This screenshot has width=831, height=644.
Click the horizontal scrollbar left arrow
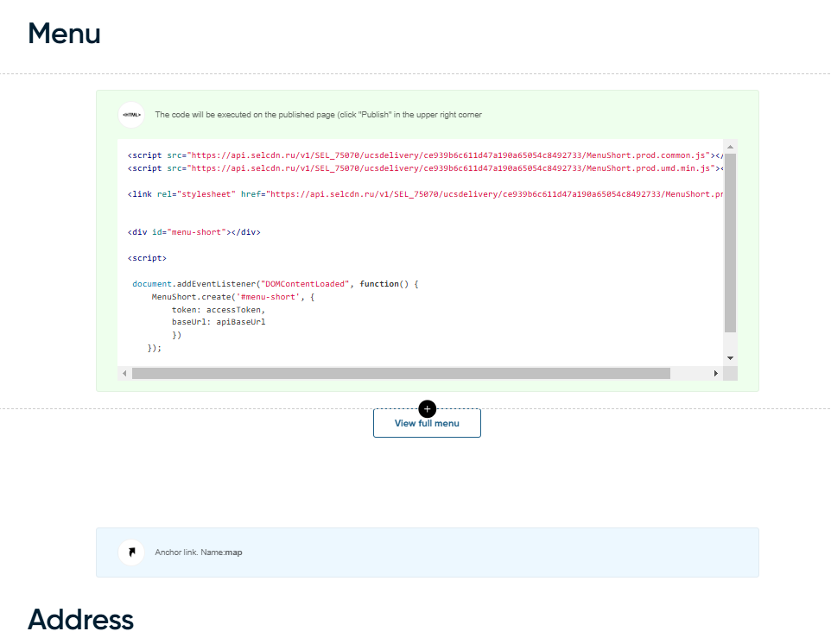(x=124, y=374)
